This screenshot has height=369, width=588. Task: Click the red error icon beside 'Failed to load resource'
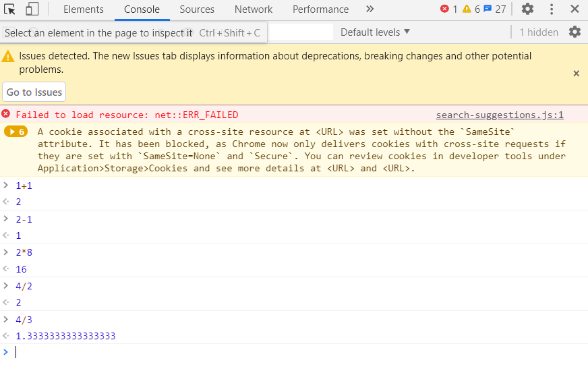pyautogui.click(x=5, y=113)
